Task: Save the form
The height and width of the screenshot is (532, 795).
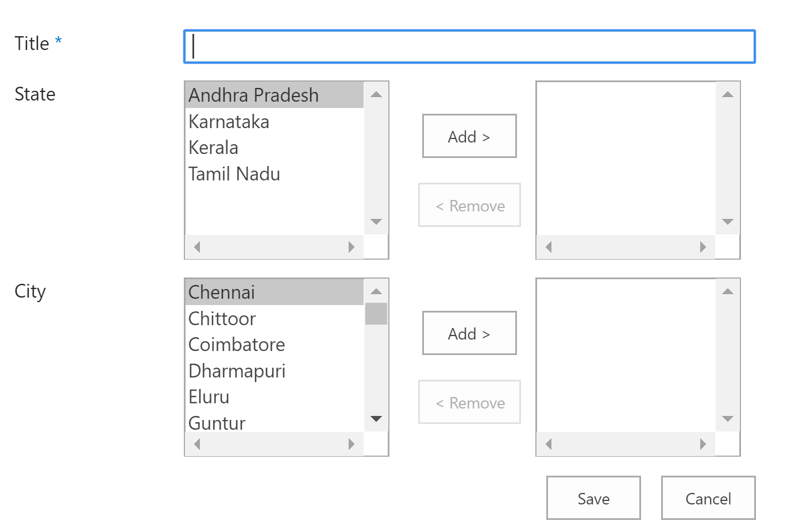Action: [x=593, y=498]
